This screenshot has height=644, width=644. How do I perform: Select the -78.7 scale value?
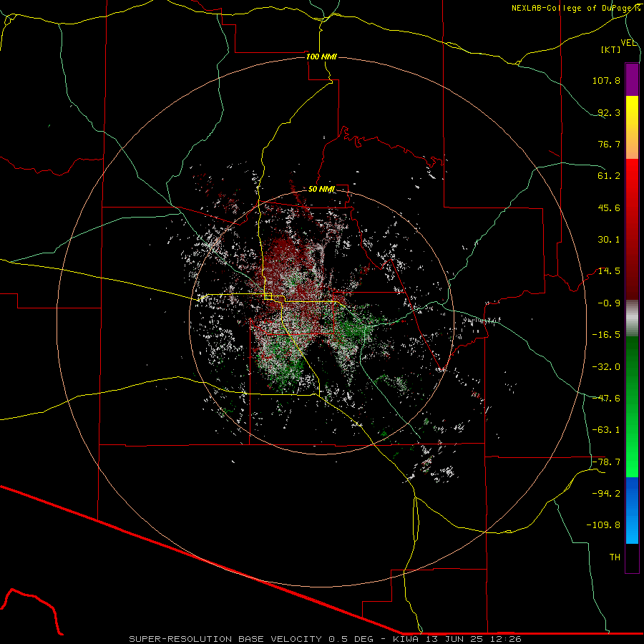coord(606,462)
